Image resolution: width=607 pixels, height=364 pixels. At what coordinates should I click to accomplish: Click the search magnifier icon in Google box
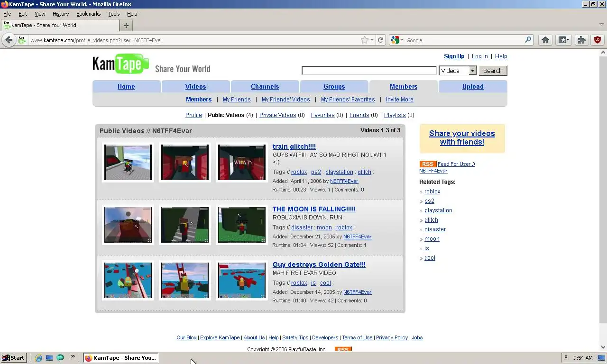point(528,40)
